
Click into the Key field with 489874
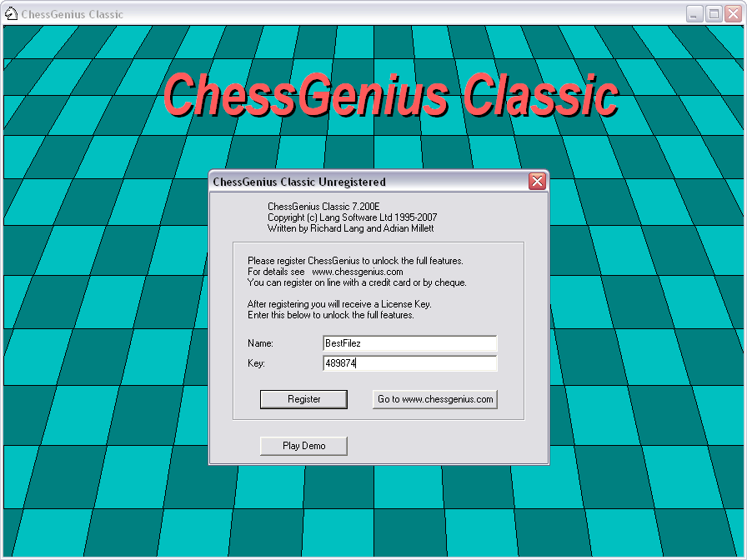point(409,363)
